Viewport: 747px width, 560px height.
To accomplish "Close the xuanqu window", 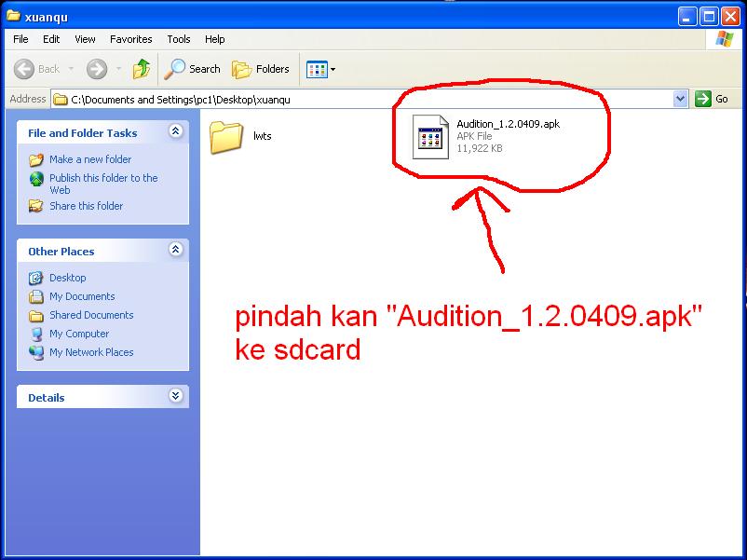I will [730, 17].
